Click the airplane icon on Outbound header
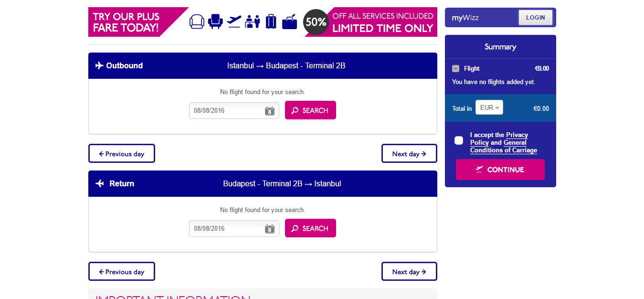Screen dimensions: 644x299 (100, 65)
